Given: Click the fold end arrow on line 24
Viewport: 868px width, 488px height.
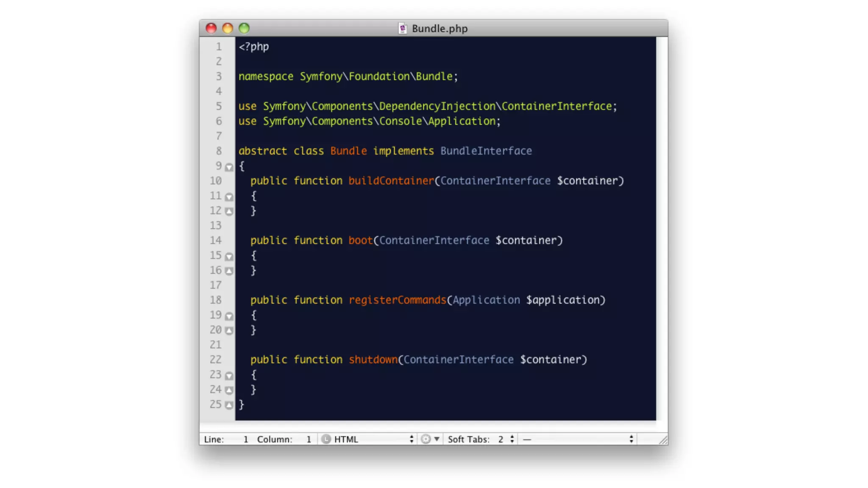Looking at the screenshot, I should coord(229,390).
